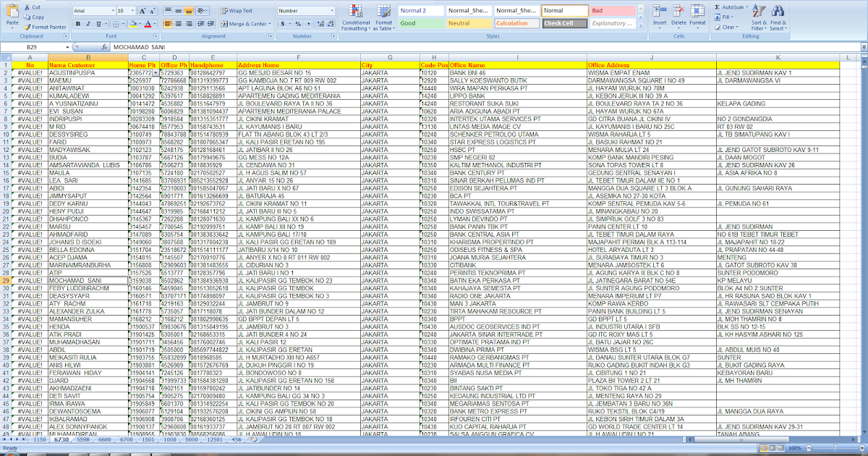Apply the red Font Color
The width and height of the screenshot is (868, 456).
pyautogui.click(x=147, y=24)
